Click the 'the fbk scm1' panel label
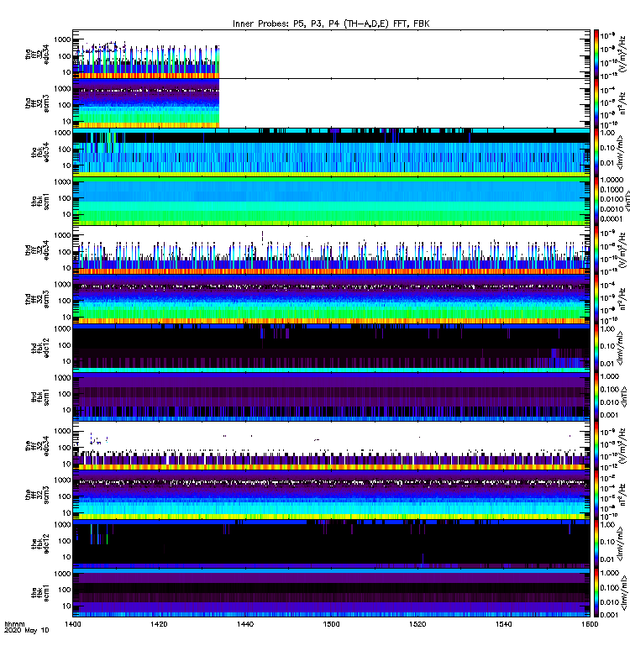630x672 pixels. coord(40,593)
